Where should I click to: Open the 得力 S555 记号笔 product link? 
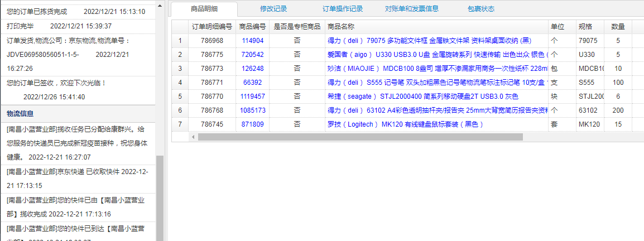pos(438,83)
